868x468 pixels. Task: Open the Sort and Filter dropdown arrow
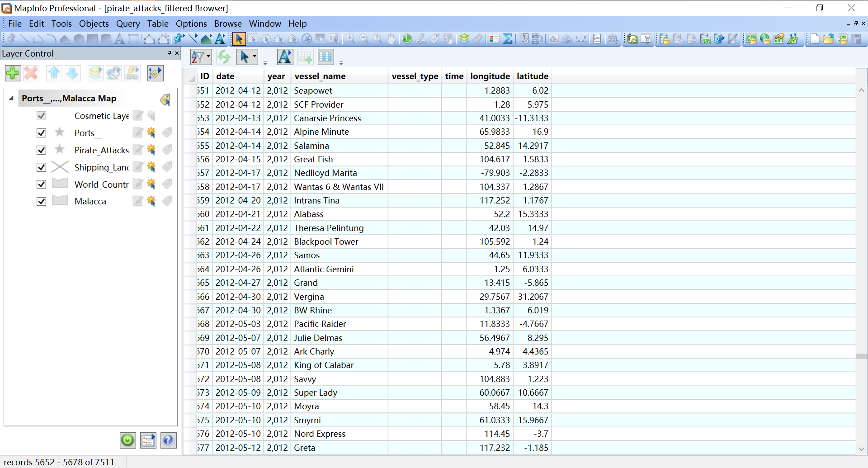click(208, 57)
